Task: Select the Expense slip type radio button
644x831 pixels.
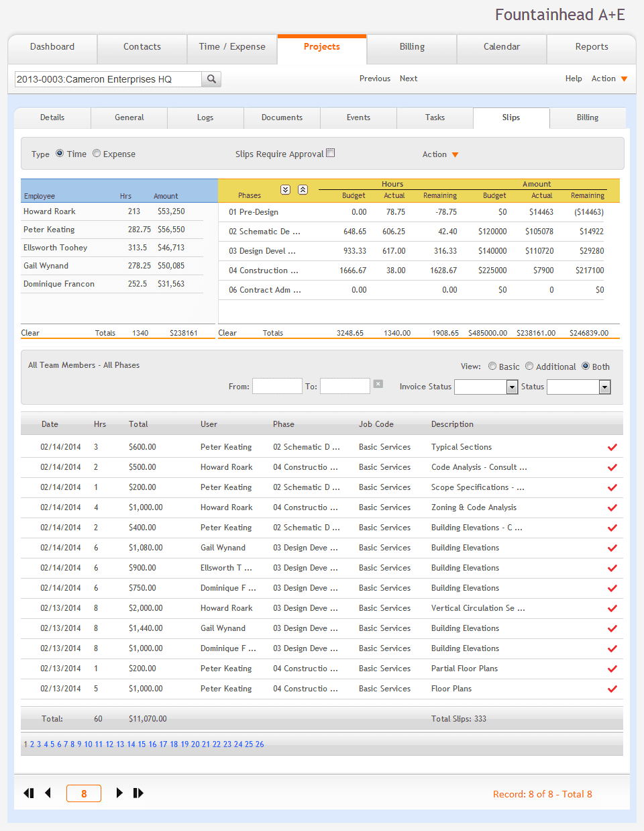Action: [x=96, y=153]
